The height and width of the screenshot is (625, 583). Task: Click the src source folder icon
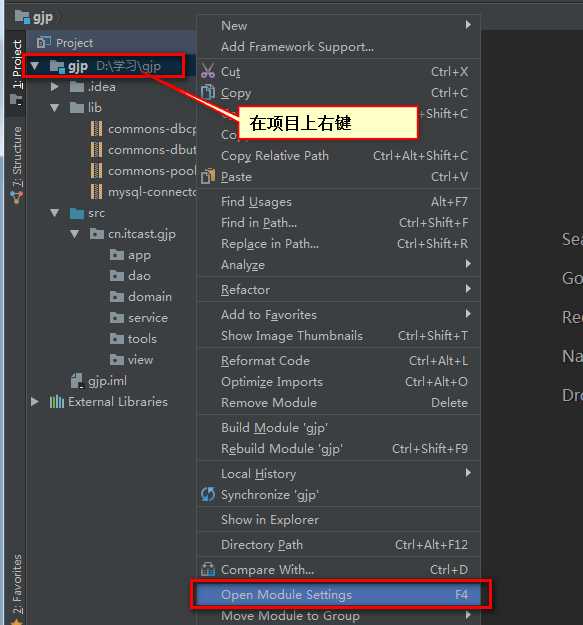pyautogui.click(x=77, y=213)
